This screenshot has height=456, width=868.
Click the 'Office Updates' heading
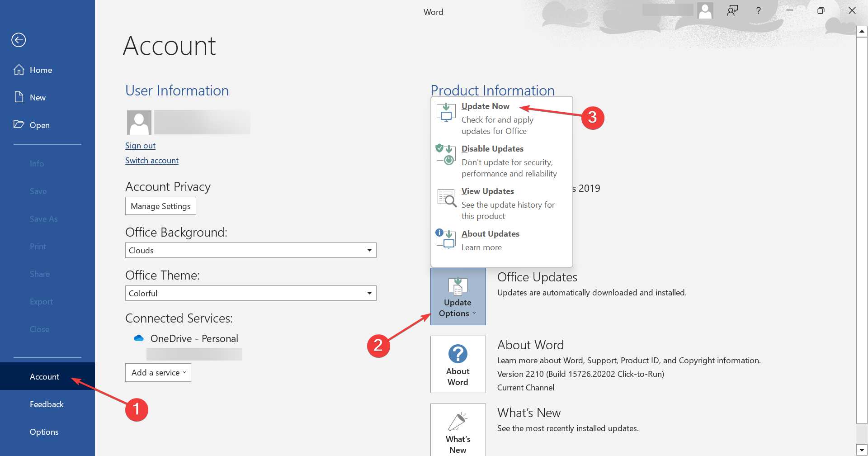[x=537, y=277]
